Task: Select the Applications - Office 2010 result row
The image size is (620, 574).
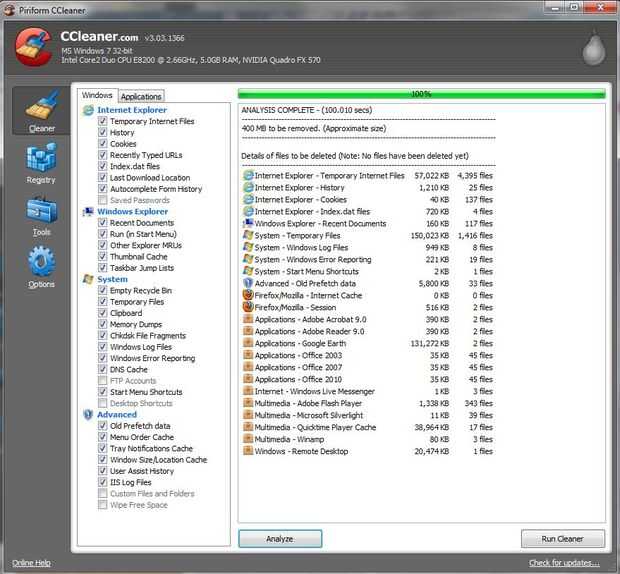Action: pos(368,379)
